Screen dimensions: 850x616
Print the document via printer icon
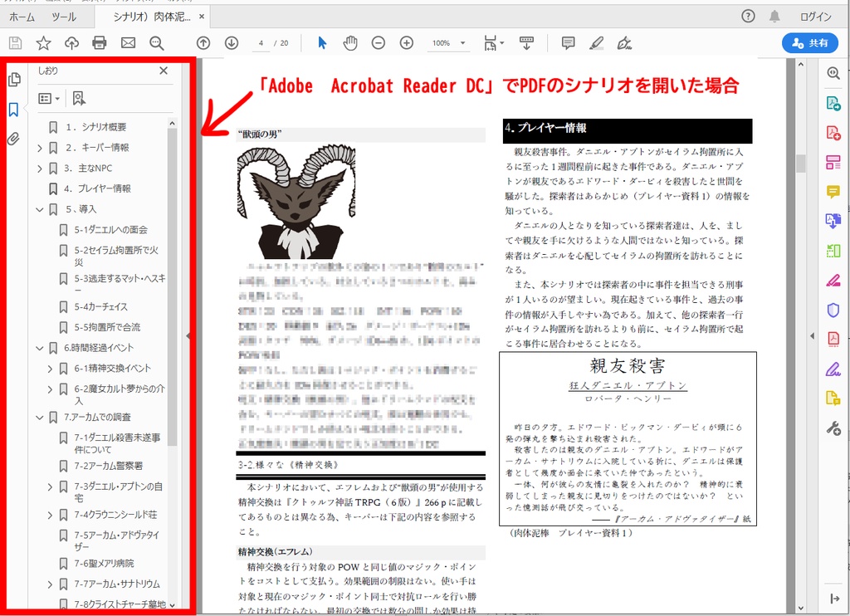[x=100, y=43]
